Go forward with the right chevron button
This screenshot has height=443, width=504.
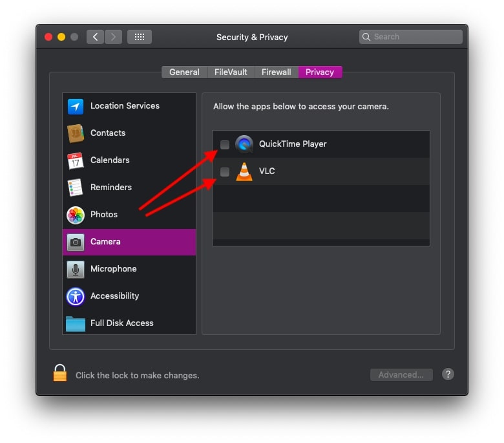[x=113, y=37]
